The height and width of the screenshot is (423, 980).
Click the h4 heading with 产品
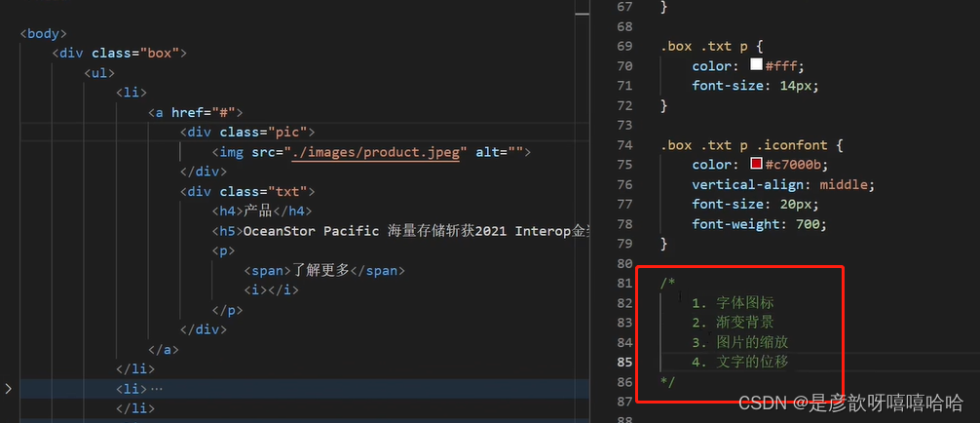point(262,211)
